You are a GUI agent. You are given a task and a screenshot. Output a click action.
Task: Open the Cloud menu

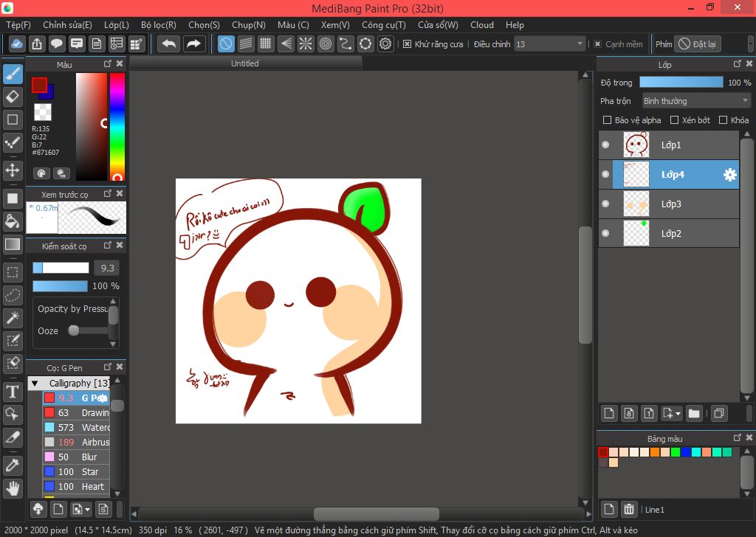pyautogui.click(x=481, y=25)
